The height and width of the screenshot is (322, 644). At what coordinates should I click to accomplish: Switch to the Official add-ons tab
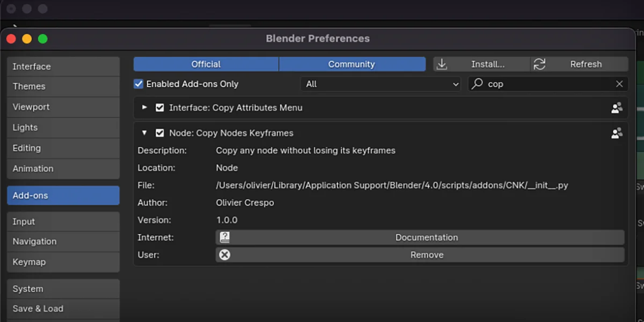click(206, 64)
